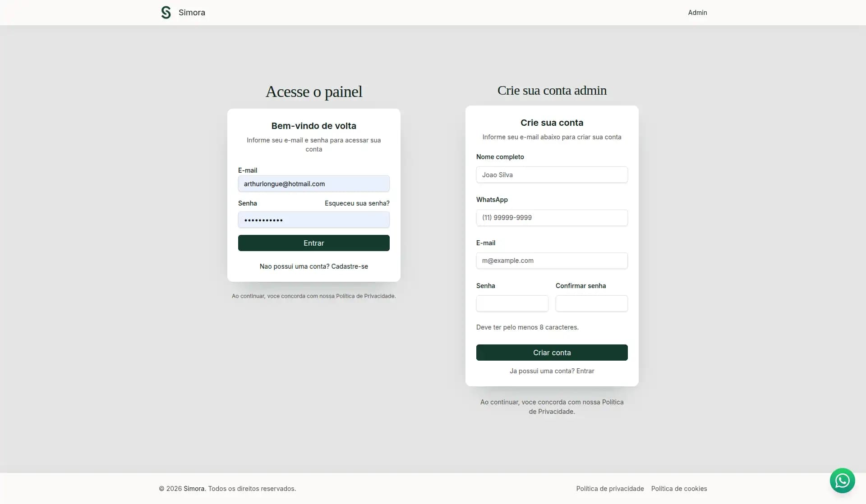Viewport: 866px width, 504px height.
Task: Focus the signup E-mail field
Action: point(552,261)
